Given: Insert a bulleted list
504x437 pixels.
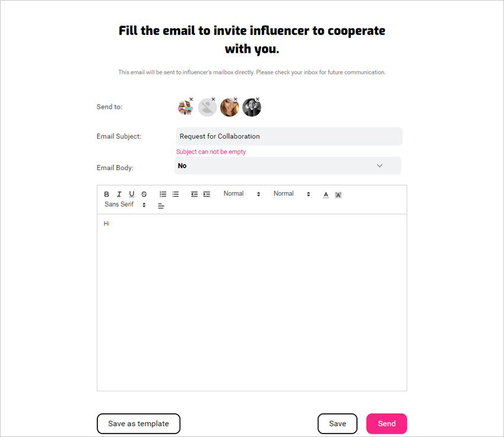Looking at the screenshot, I should [176, 194].
